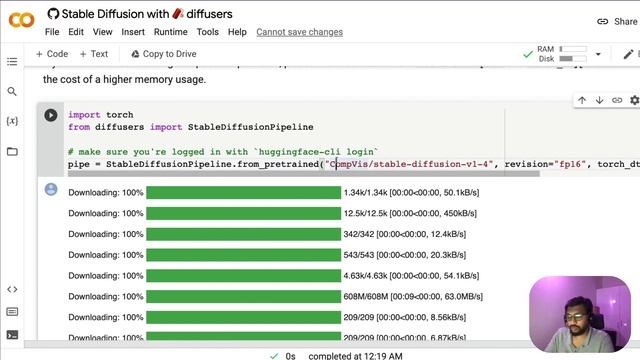Click 'the cost of a higher memory usage' text
Screen dimensions: 640x360
tap(124, 79)
